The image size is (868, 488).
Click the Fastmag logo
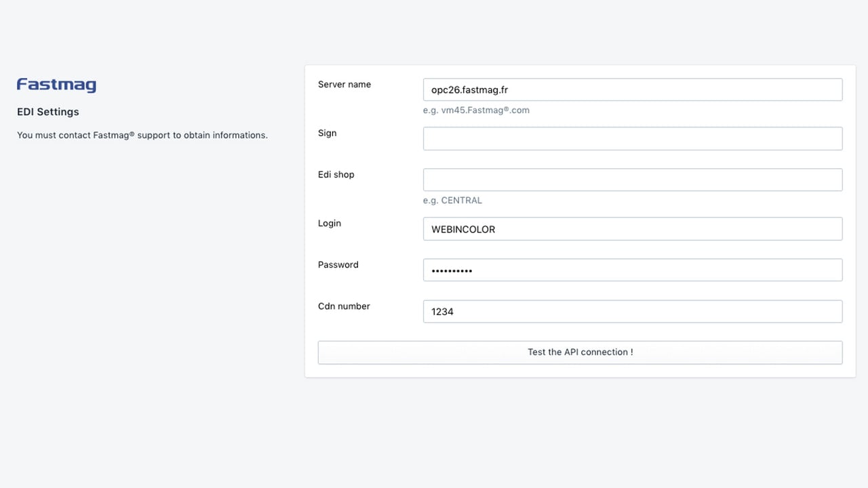[x=56, y=85]
